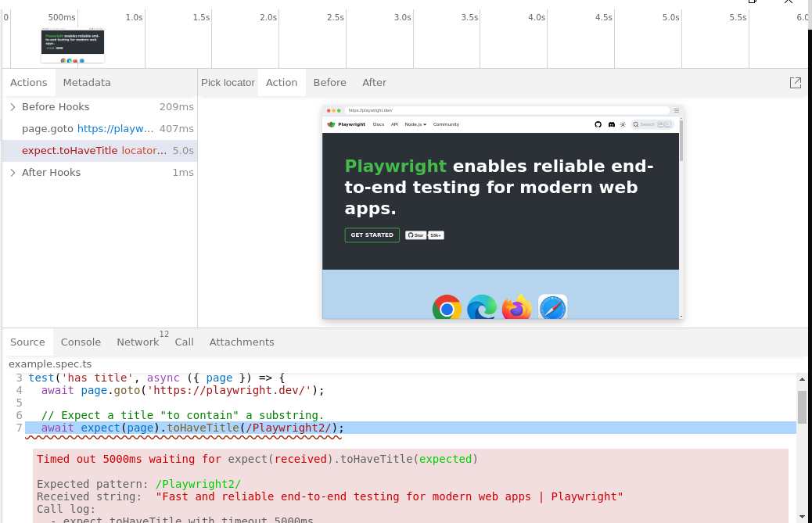
Task: Open the Network tab
Action: 138,342
